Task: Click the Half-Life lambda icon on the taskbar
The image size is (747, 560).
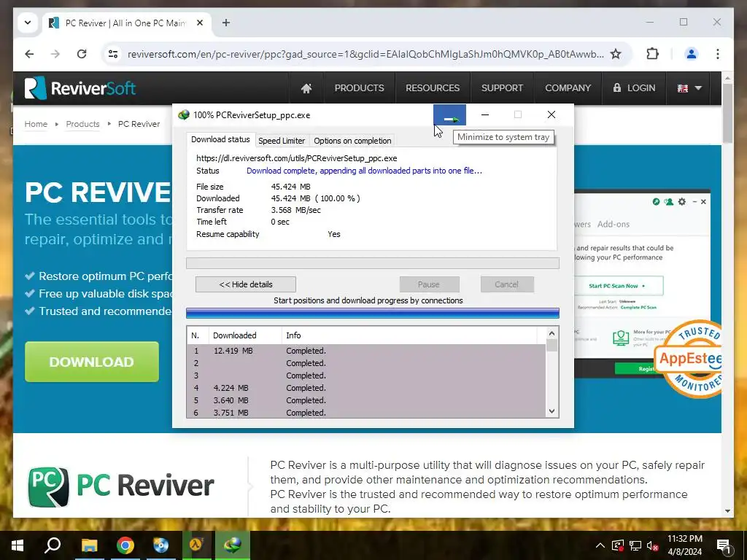Action: tap(196, 545)
